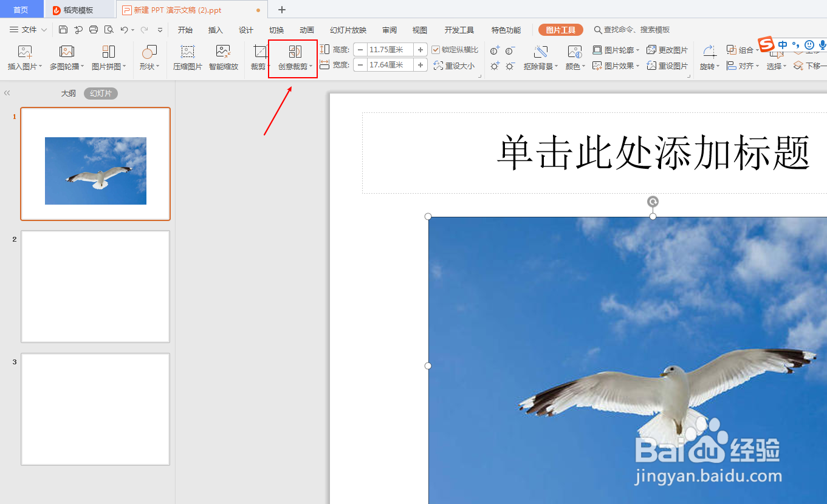Switch to the 首页 home tab
Screen dimensions: 827x504
click(21, 10)
